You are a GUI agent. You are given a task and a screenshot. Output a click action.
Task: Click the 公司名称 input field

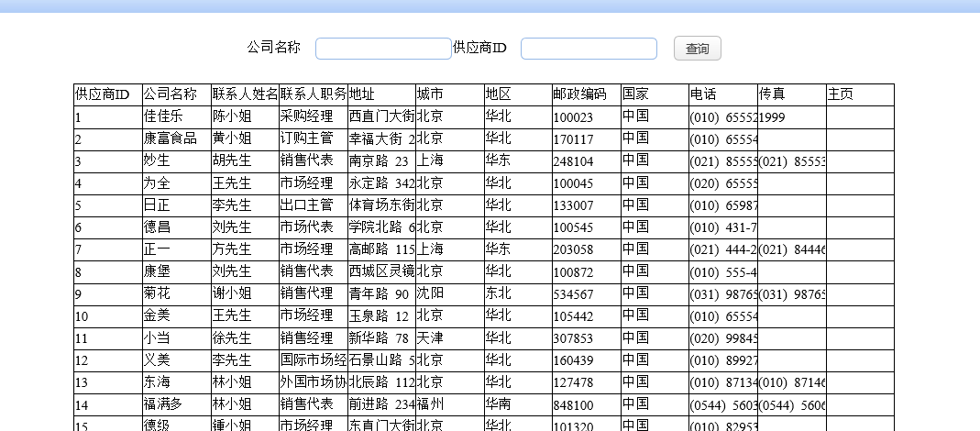(x=383, y=49)
